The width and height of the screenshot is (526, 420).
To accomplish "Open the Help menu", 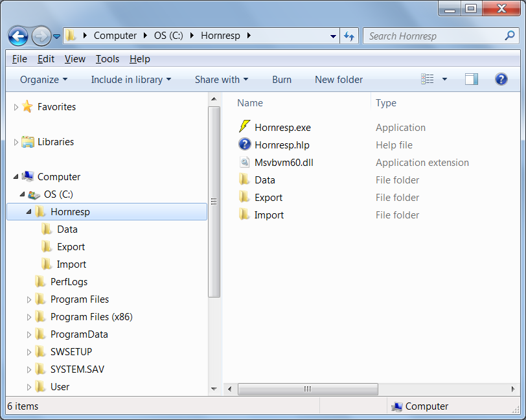I will point(139,59).
